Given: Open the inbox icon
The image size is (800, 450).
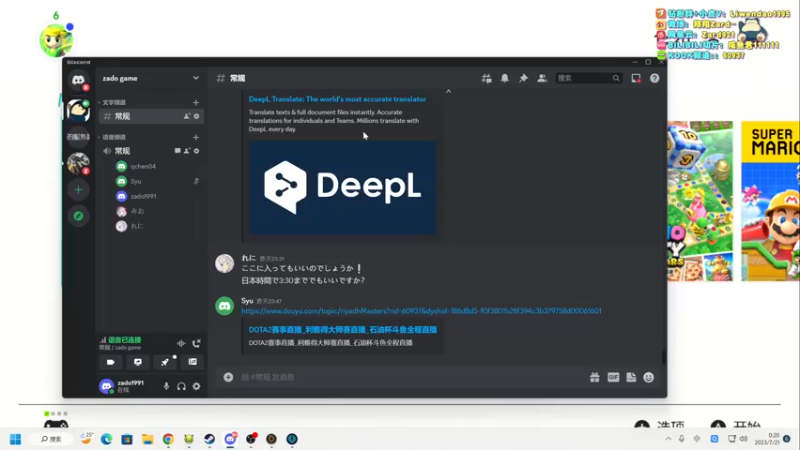Looking at the screenshot, I should (x=636, y=78).
